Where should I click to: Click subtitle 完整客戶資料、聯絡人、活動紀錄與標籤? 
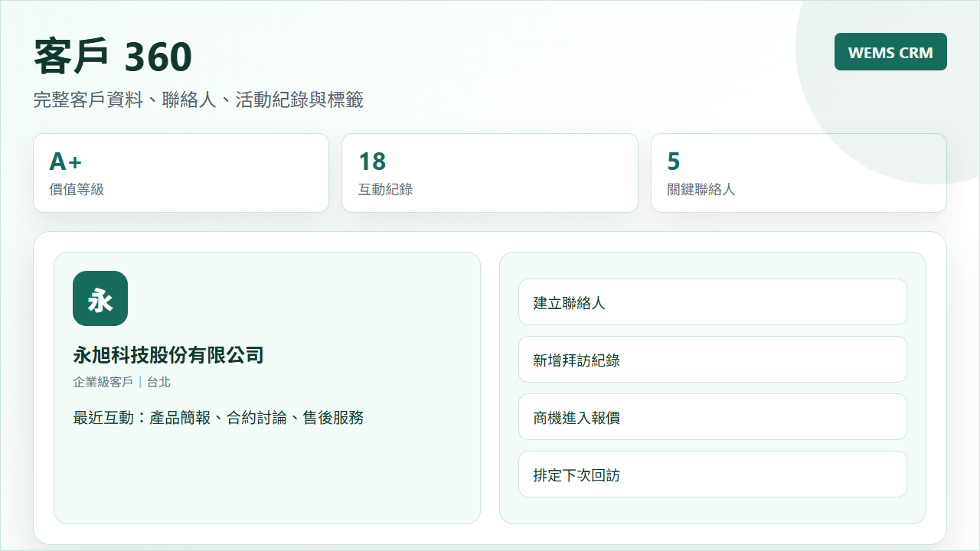[198, 99]
